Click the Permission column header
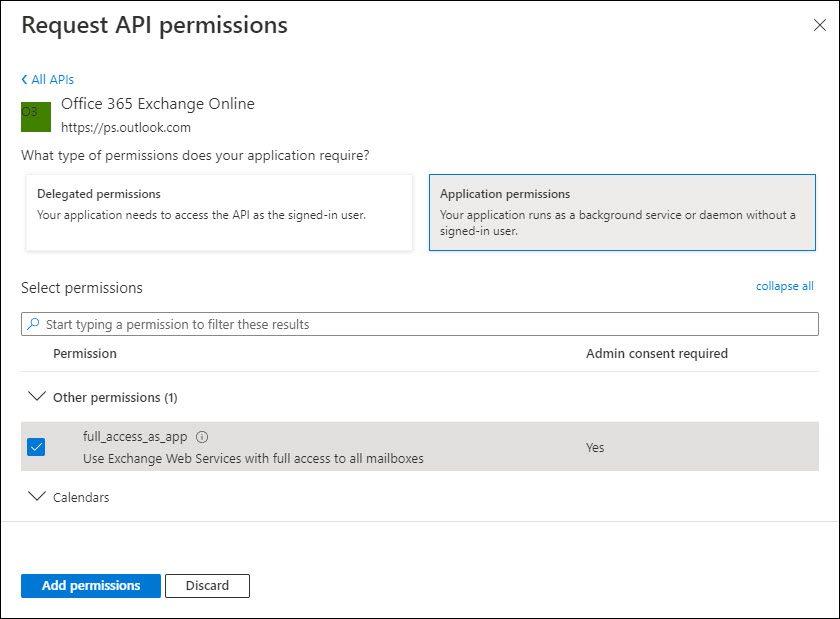 click(x=85, y=354)
